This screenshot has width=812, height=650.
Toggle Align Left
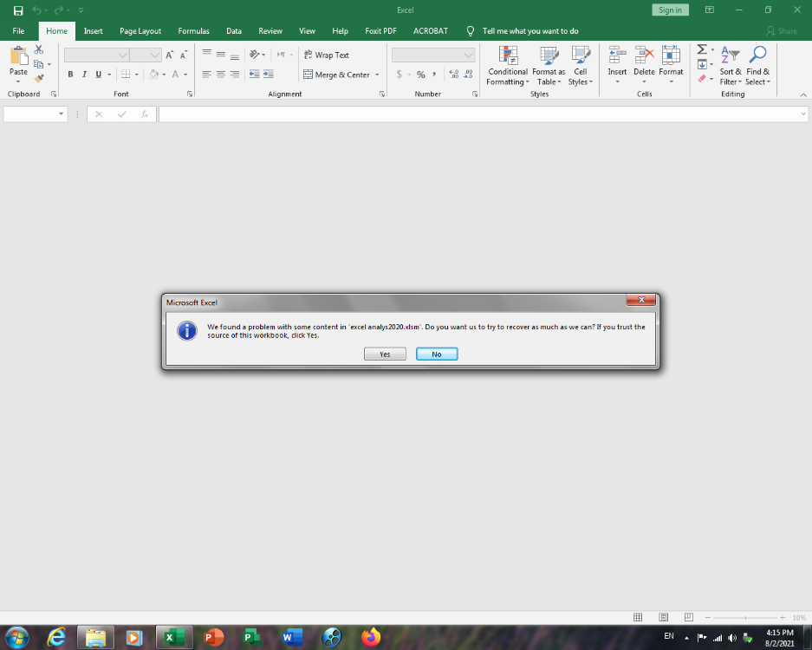pos(206,74)
